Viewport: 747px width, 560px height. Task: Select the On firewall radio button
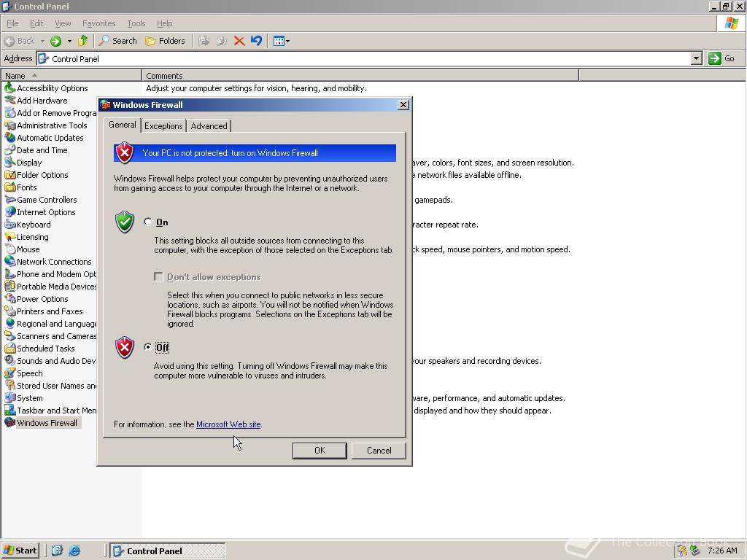(147, 222)
